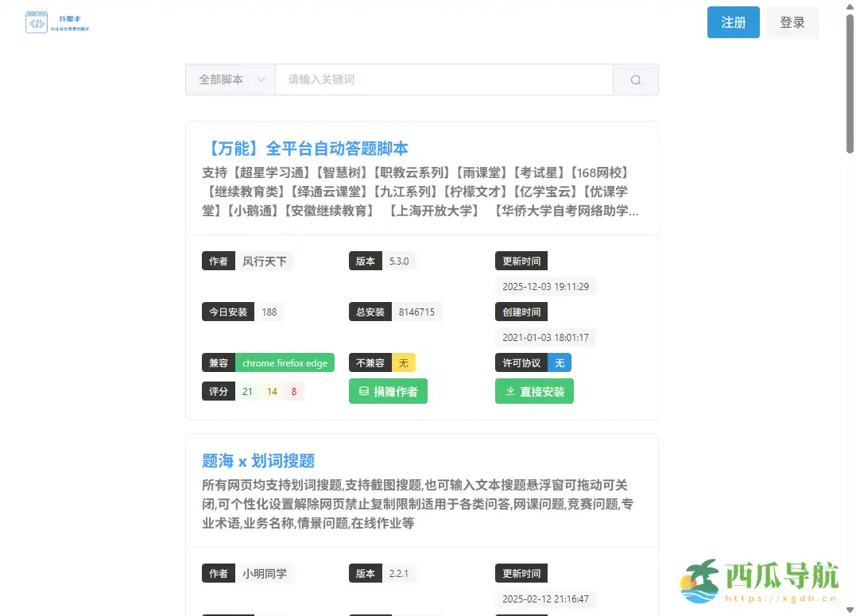Screen dimensions: 856x616
Task: Click the 找脚本 code logo icon
Action: 37,22
